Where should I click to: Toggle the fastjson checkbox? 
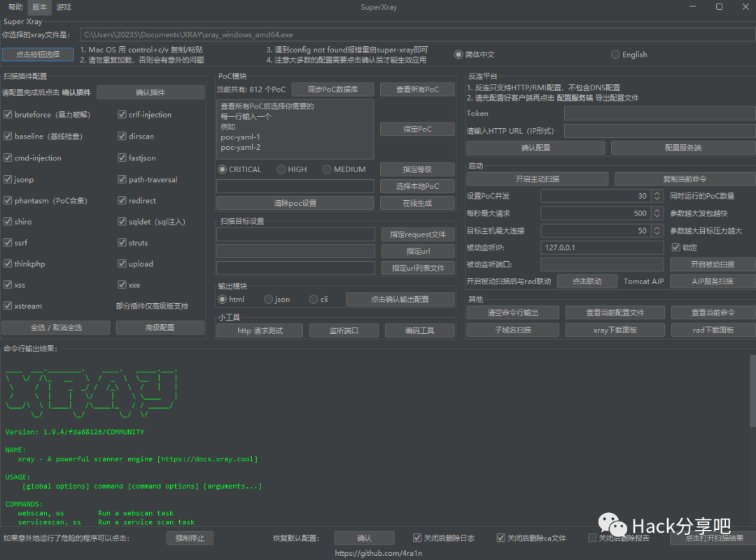(x=122, y=157)
